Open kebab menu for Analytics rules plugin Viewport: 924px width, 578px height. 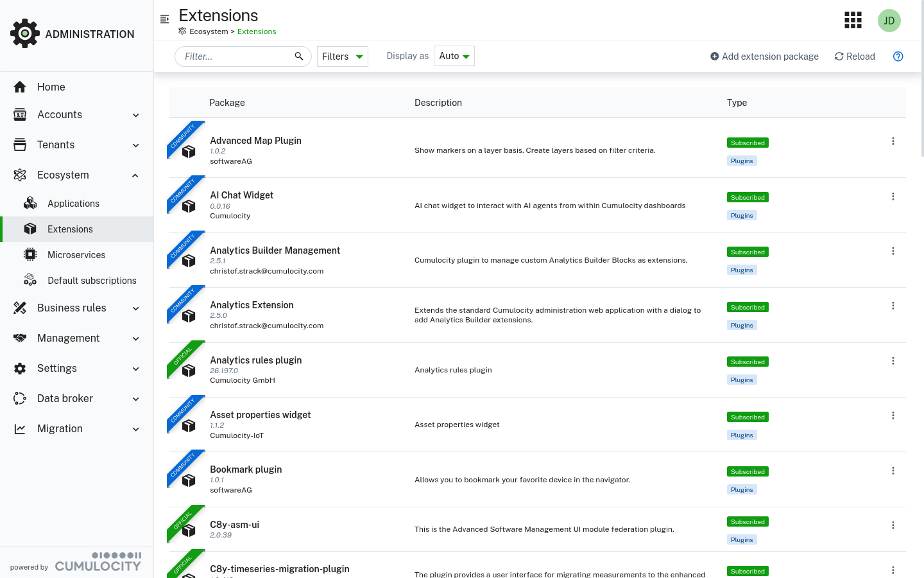point(893,361)
